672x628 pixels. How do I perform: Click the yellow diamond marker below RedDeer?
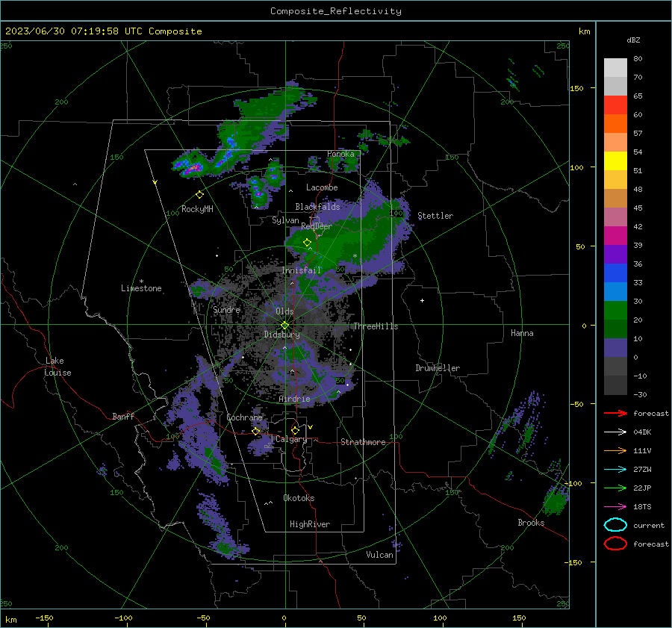tap(307, 243)
